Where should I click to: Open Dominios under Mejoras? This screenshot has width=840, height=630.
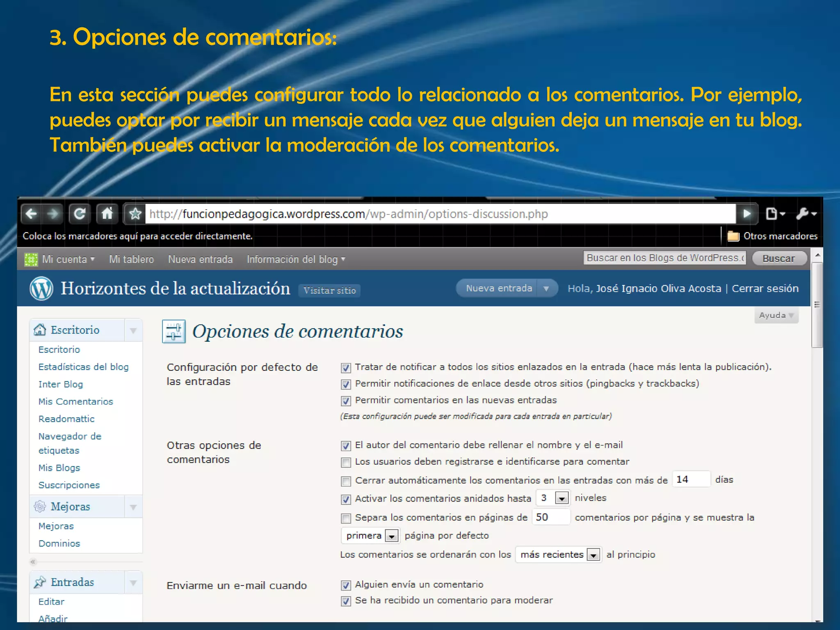(x=59, y=543)
